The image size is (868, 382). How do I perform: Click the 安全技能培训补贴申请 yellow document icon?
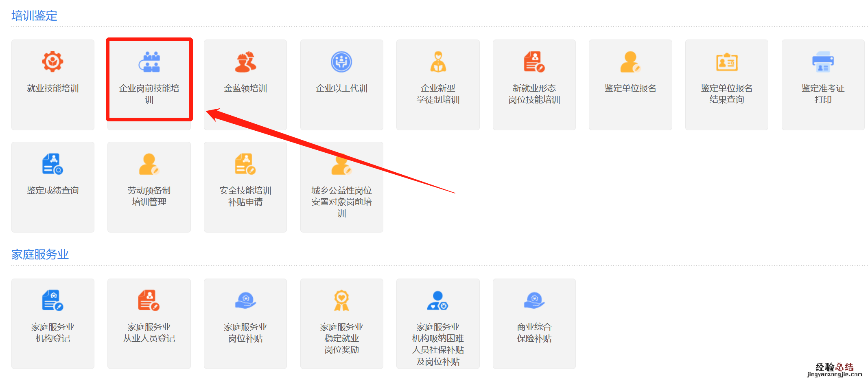245,164
